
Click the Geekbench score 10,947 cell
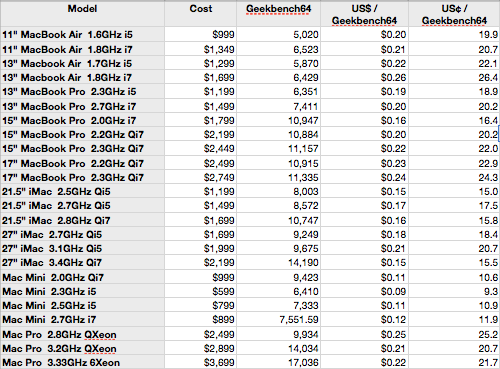pyautogui.click(x=278, y=120)
